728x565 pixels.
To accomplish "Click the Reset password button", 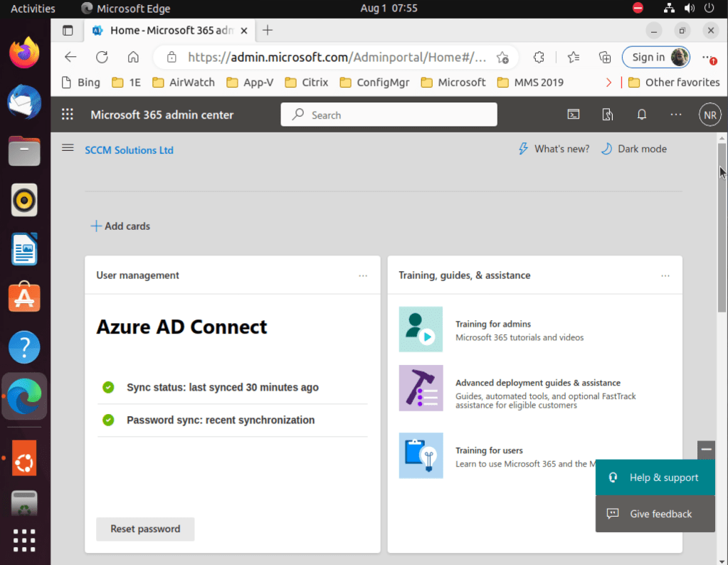I will [x=145, y=529].
